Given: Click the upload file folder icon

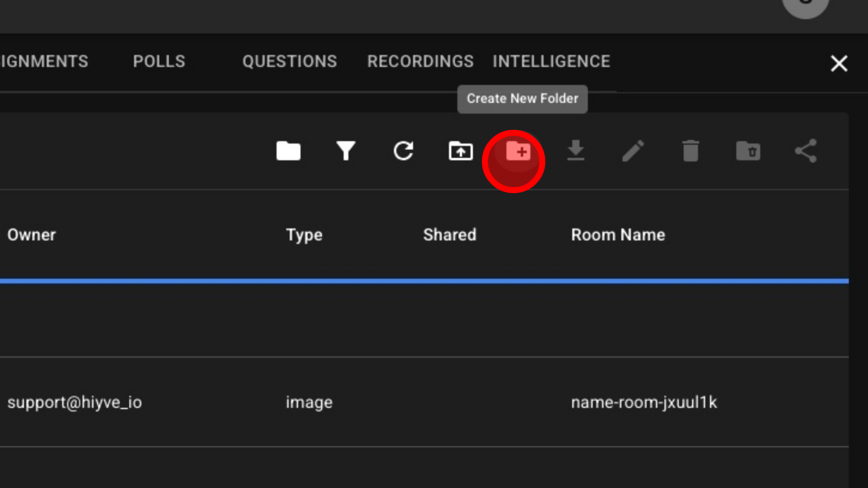Looking at the screenshot, I should point(460,151).
